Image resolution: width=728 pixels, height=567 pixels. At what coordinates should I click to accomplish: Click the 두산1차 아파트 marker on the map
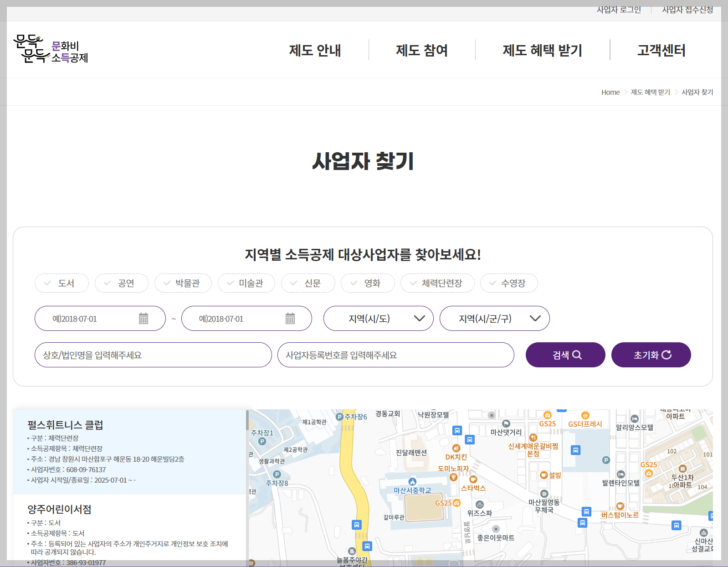(x=682, y=469)
